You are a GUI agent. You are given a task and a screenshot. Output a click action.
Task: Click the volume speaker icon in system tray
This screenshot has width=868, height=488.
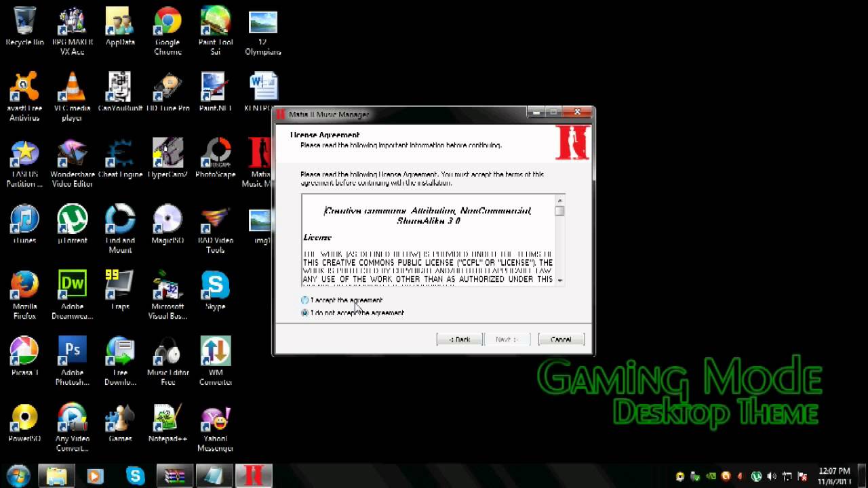pos(772,476)
